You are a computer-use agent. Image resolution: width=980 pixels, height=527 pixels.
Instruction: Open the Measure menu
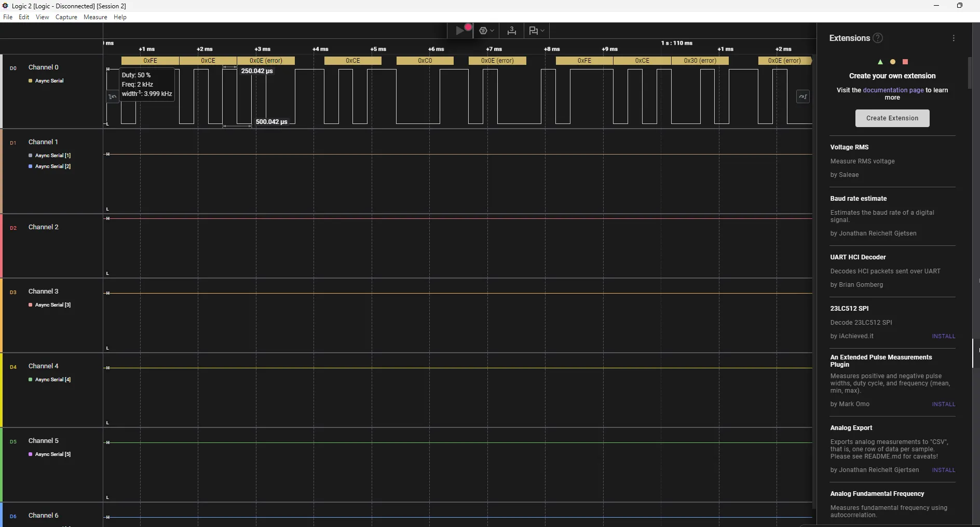(x=95, y=17)
